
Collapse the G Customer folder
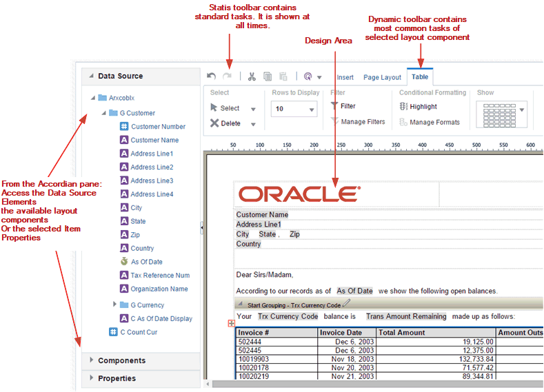point(103,113)
